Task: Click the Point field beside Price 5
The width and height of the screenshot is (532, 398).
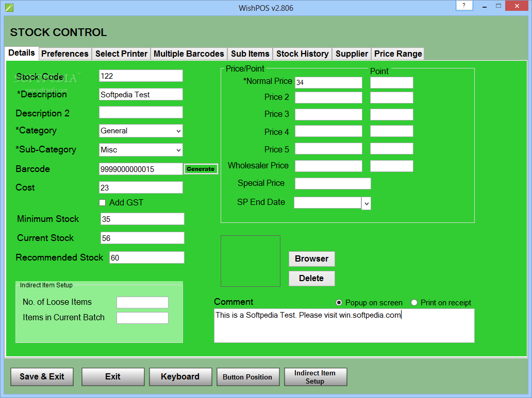Action: click(x=392, y=148)
